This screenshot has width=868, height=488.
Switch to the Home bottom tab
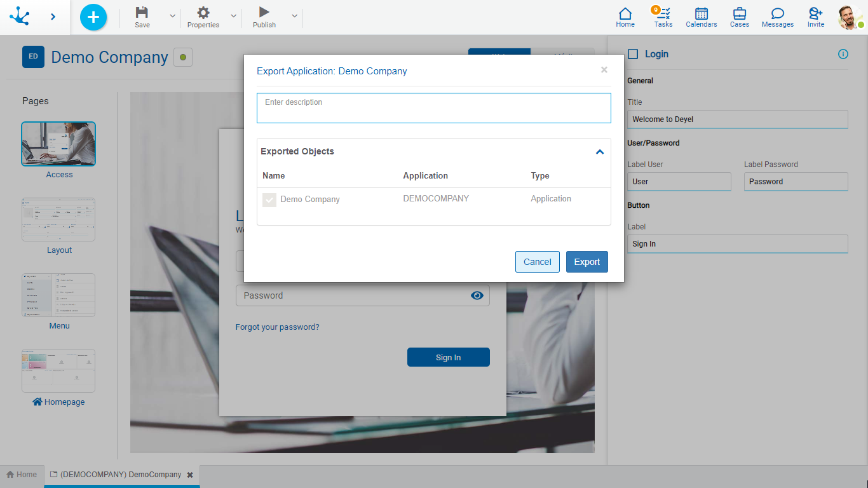pos(22,475)
